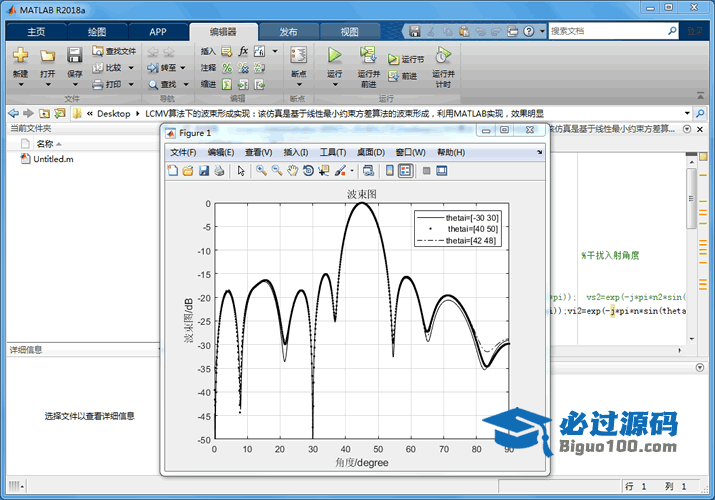
Task: Open the dropdown arrow under Save (保存)
Action: (x=75, y=85)
